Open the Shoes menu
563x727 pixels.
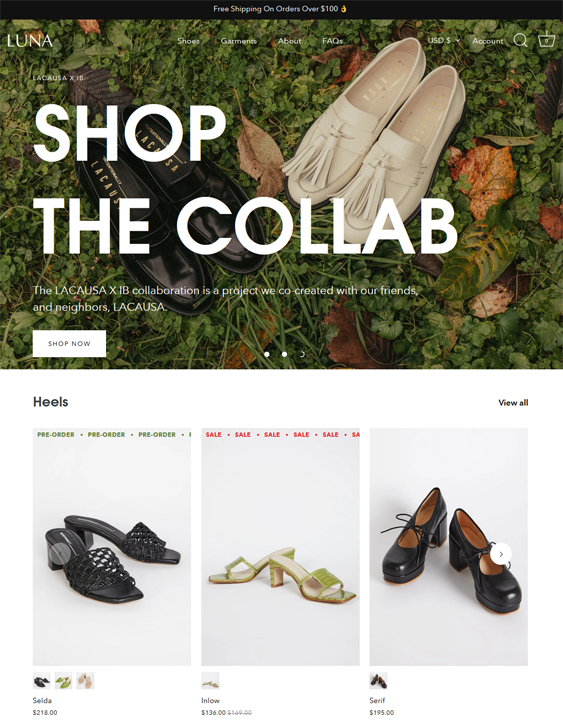[189, 41]
